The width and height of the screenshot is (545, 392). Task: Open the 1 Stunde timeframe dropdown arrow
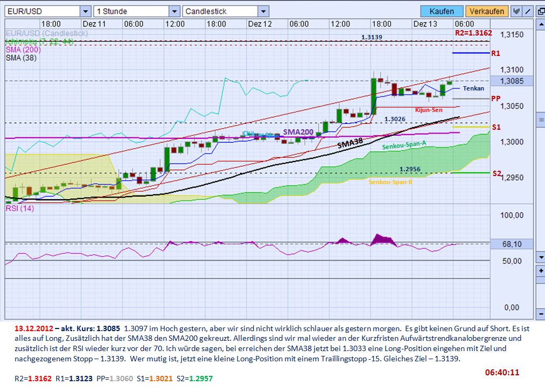click(x=174, y=11)
